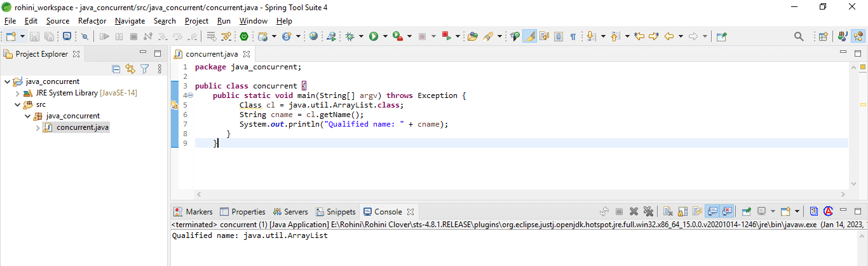Image resolution: width=868 pixels, height=266 pixels.
Task: Click the Project Explorer filter icon
Action: [x=145, y=69]
